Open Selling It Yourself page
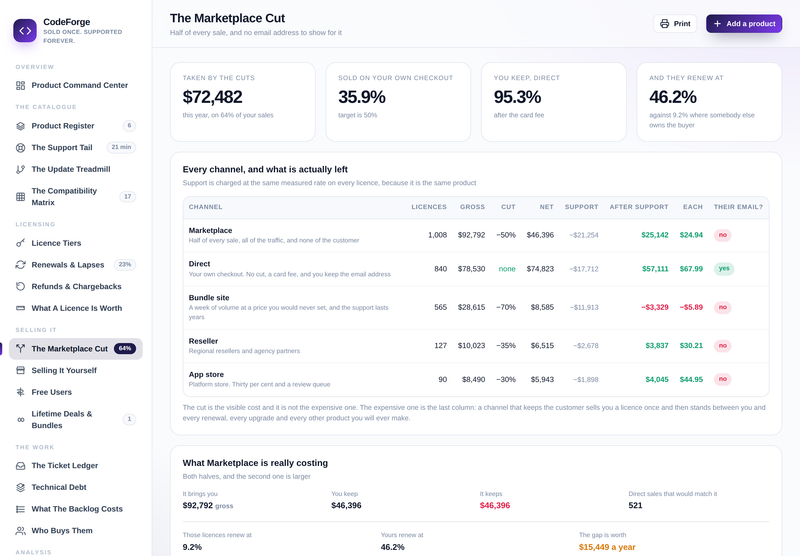Image resolution: width=800 pixels, height=556 pixels. coord(76,370)
